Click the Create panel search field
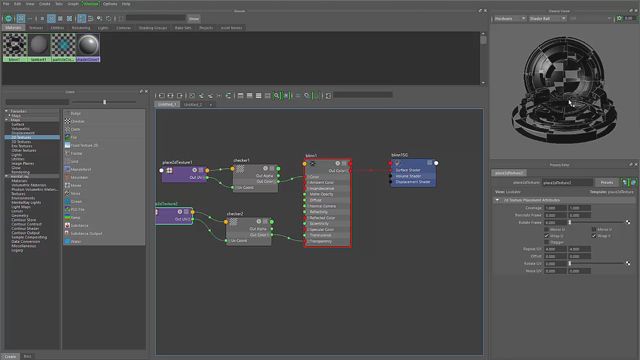 tap(37, 102)
